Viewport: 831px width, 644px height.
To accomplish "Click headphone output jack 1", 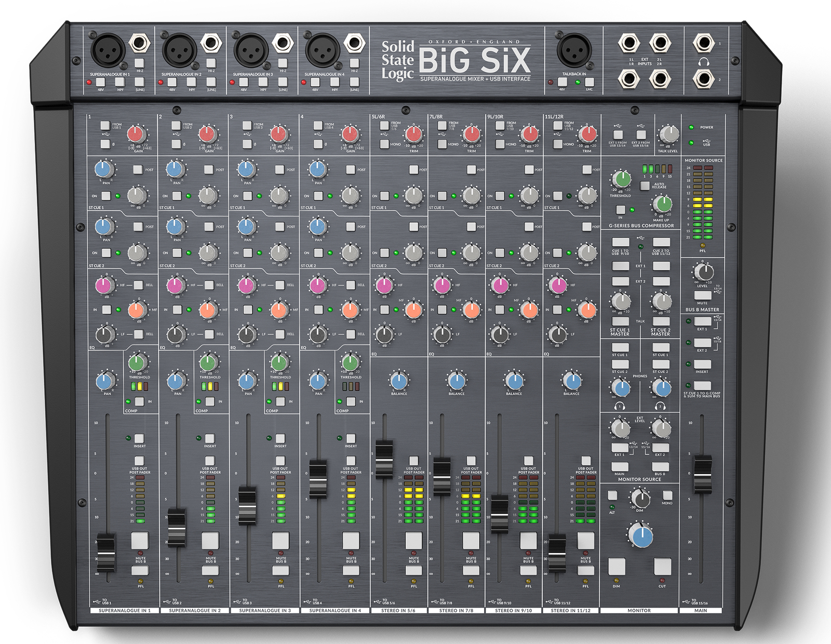I will (704, 43).
